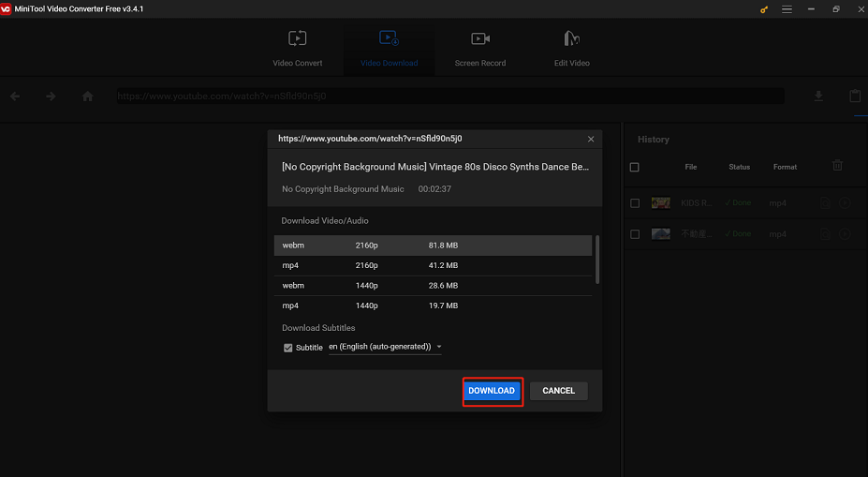Choose the mp4 1440p 19.7 MB row
Viewport: 868px width, 477px height.
tap(433, 306)
